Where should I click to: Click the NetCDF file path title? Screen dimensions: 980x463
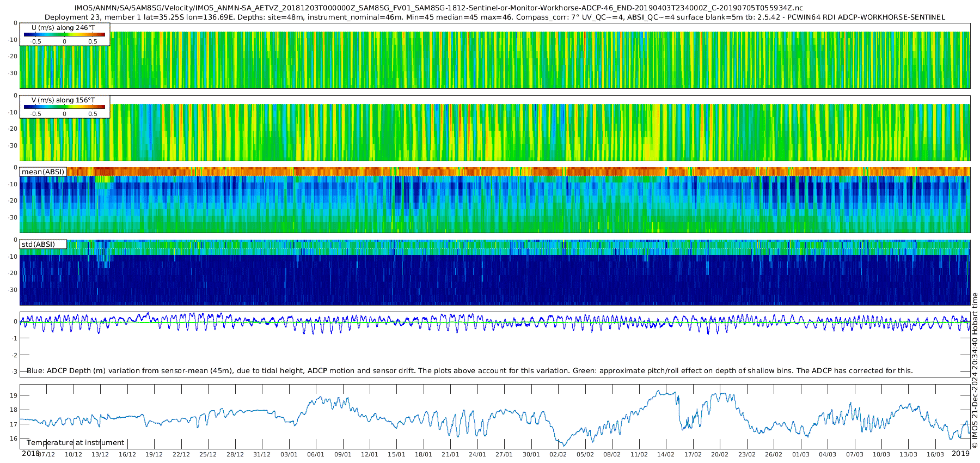(x=438, y=8)
